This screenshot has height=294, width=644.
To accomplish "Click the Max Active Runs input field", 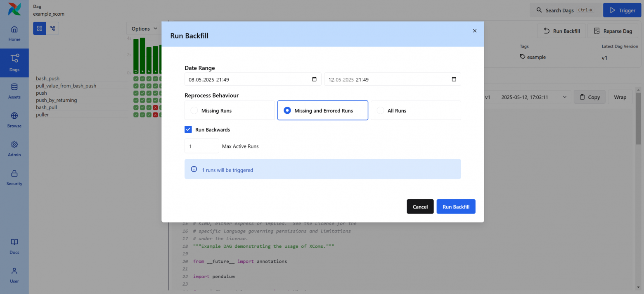I will [x=201, y=146].
